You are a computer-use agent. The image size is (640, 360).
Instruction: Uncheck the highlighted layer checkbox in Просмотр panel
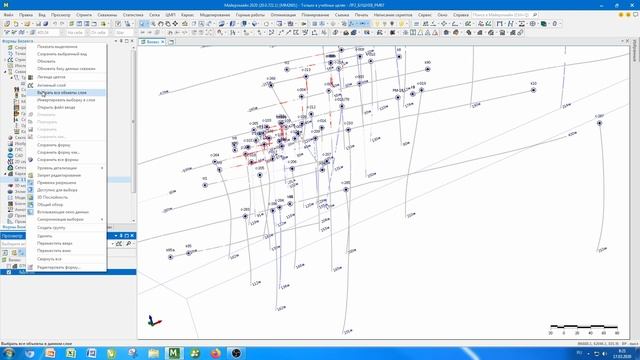point(9,272)
